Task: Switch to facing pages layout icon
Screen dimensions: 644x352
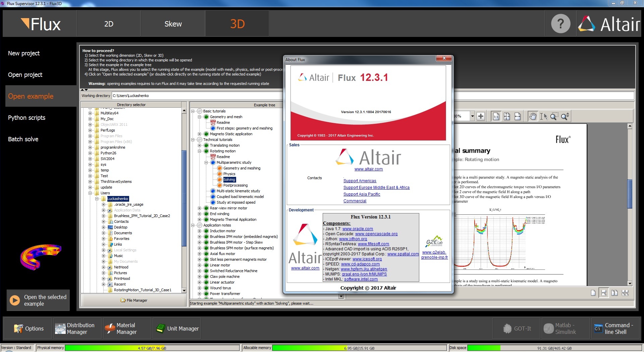Action: tap(614, 293)
